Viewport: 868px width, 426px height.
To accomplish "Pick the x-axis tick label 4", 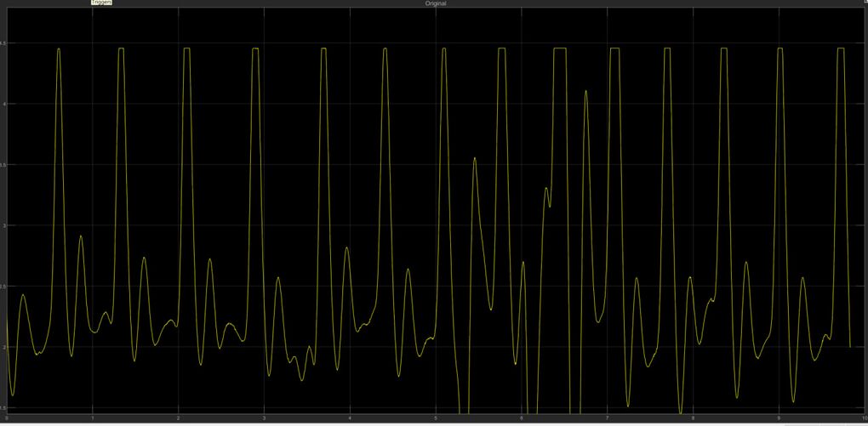I will click(350, 418).
